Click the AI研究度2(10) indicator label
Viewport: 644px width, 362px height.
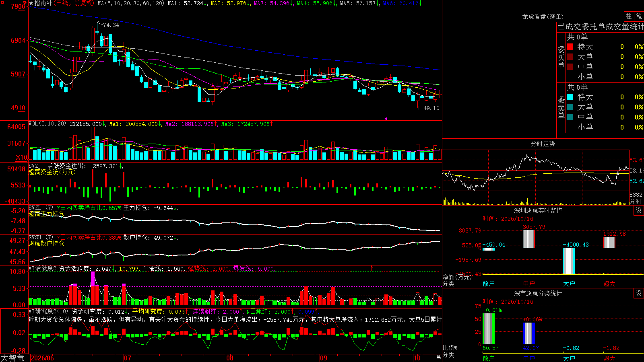(x=48, y=311)
